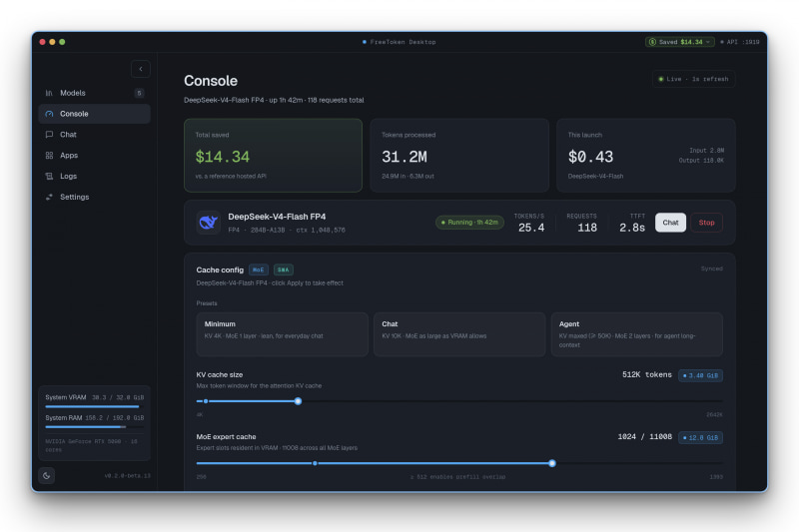Click the dollar coin icon in Saved badge
799x532 pixels.
[652, 42]
